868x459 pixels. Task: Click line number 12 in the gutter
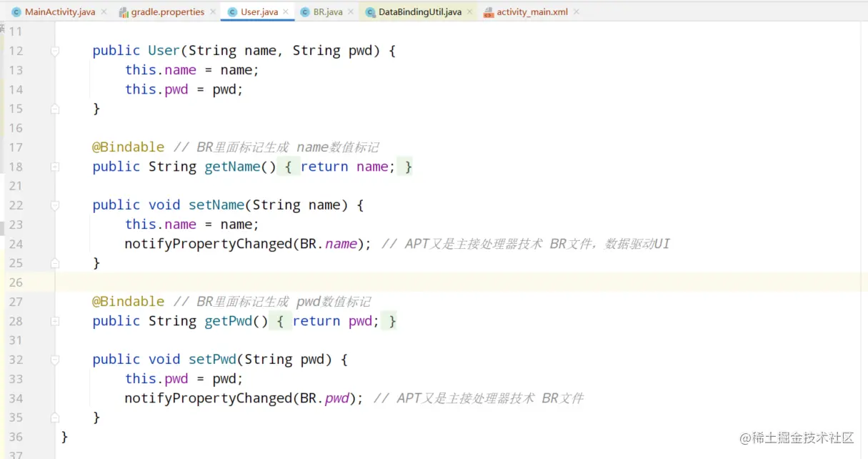(x=16, y=51)
